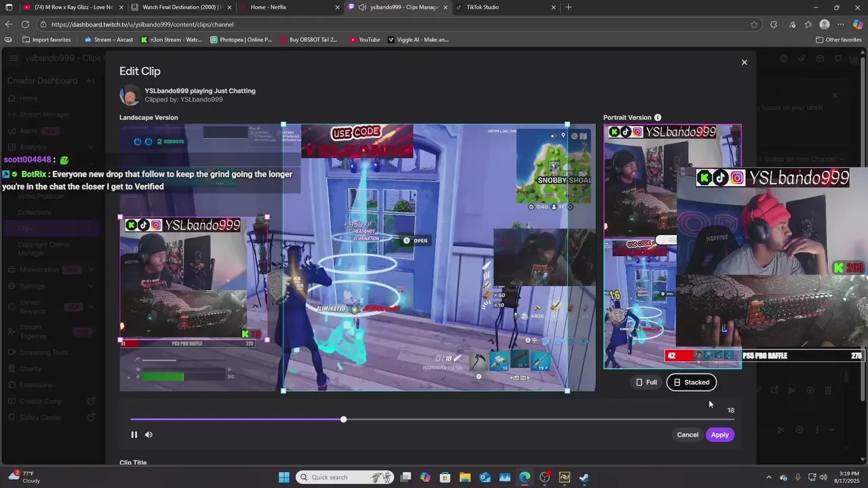Open the Portrait Version info icon
Image resolution: width=868 pixels, height=488 pixels.
(657, 117)
